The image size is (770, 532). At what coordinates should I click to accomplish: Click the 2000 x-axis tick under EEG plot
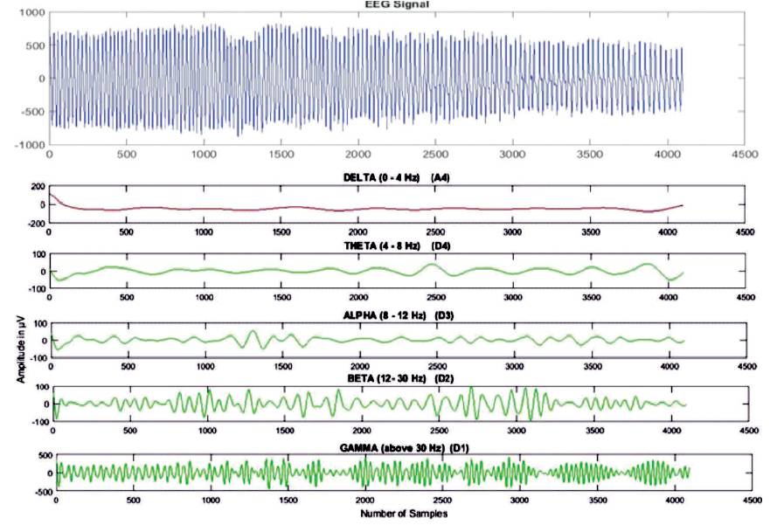(x=357, y=154)
